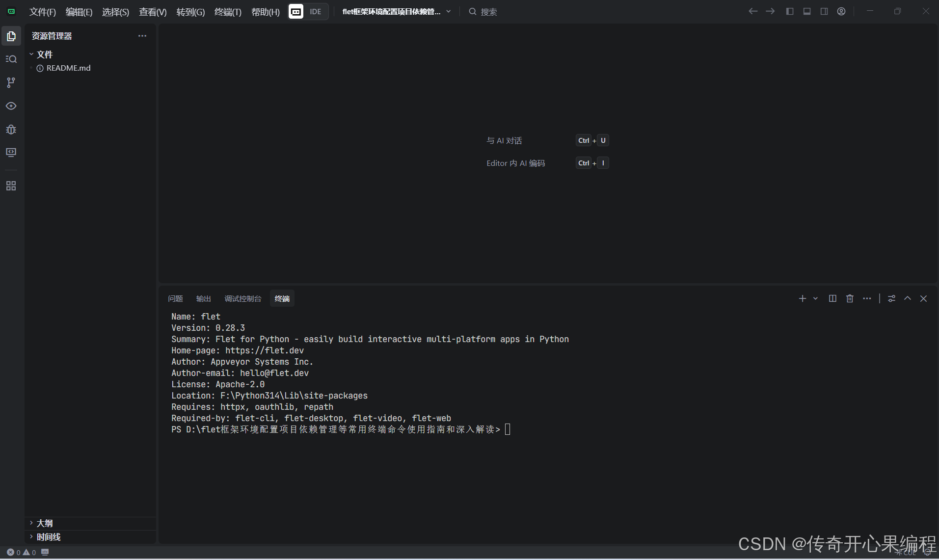The image size is (939, 560).
Task: Toggle the primary sidebar layout icon
Action: tap(790, 11)
